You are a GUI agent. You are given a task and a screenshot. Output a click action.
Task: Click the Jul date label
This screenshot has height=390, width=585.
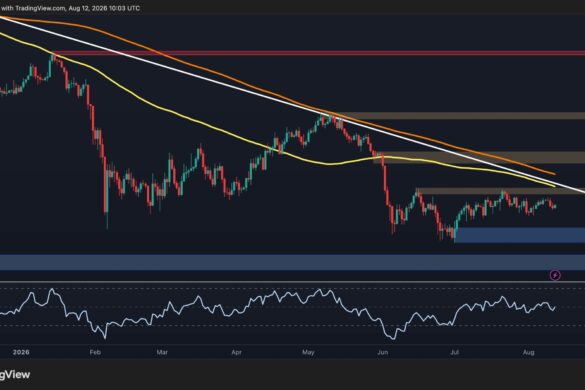[454, 352]
